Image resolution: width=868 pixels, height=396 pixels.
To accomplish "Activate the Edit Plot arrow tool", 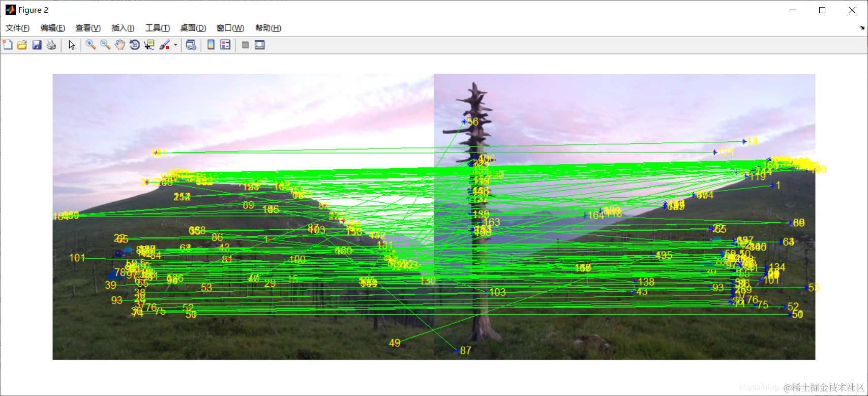I will click(72, 45).
